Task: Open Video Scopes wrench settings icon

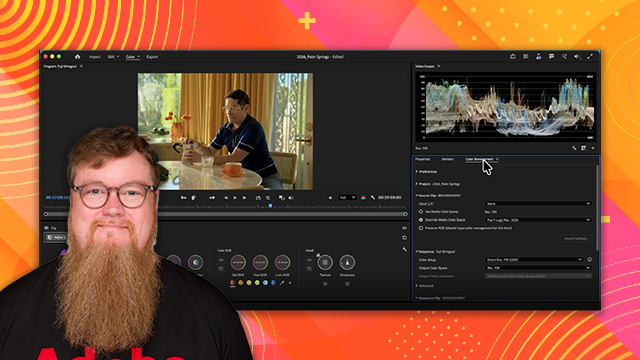Action: (574, 148)
